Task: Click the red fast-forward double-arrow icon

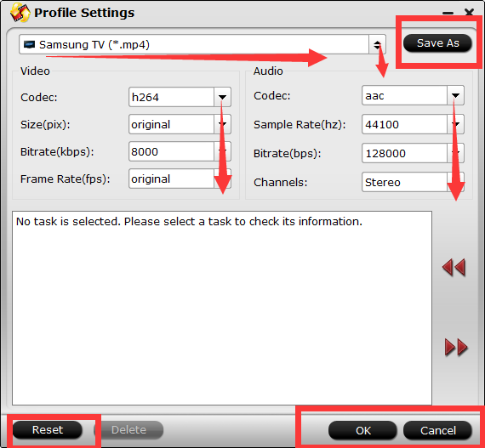Action: pyautogui.click(x=456, y=348)
